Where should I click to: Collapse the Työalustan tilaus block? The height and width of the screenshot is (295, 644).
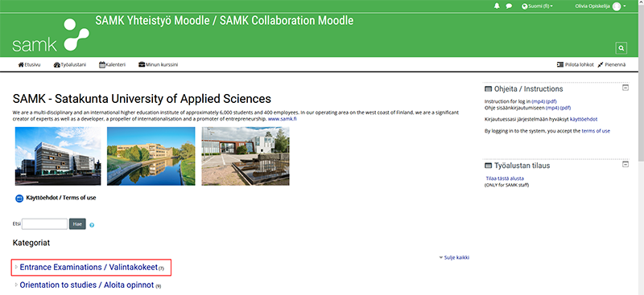coord(625,164)
